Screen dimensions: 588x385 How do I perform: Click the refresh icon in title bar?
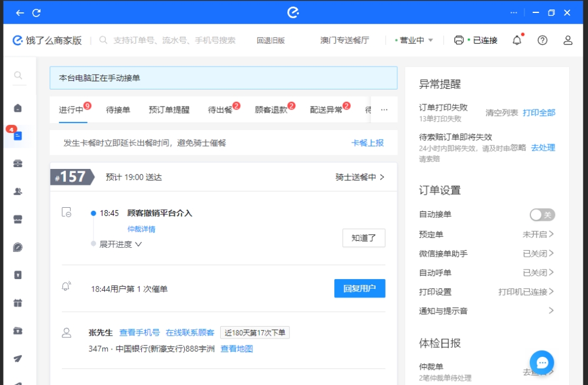point(36,12)
